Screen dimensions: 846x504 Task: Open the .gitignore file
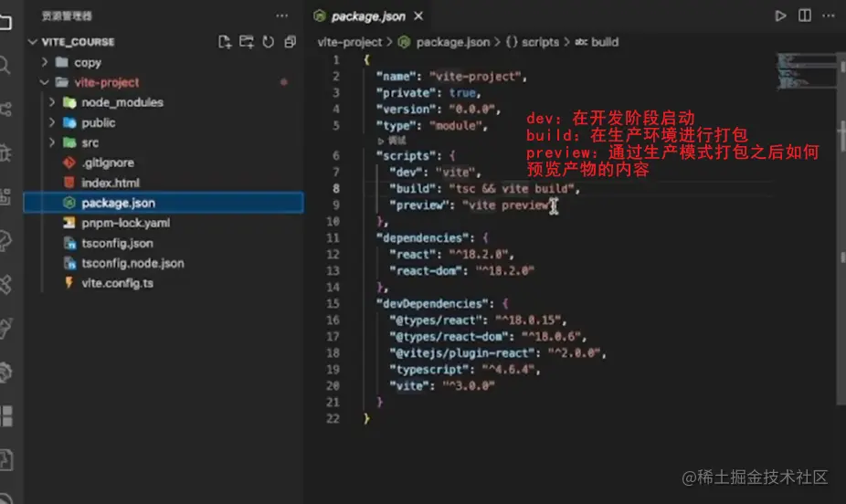click(x=164, y=163)
